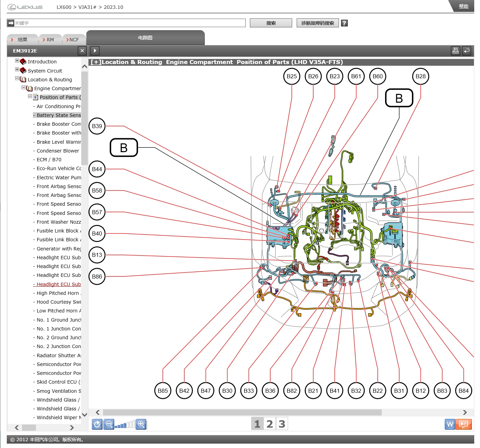This screenshot has width=480, height=448.
Task: Reset the diagram view with refresh icon
Action: pyautogui.click(x=97, y=424)
